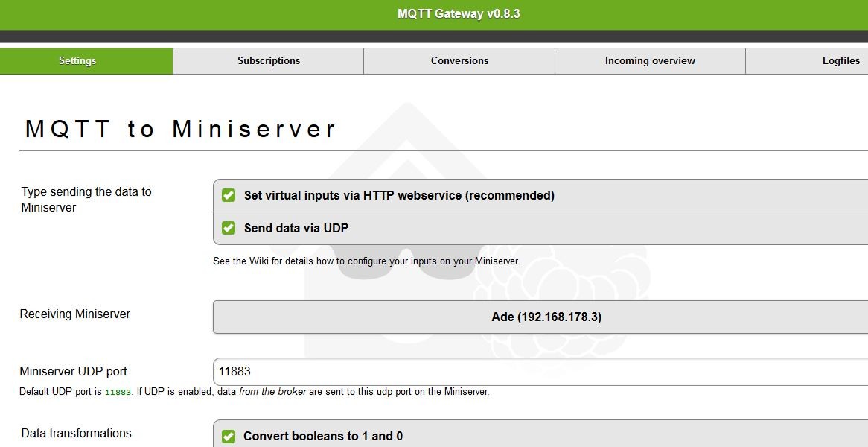The image size is (868, 447).
Task: Click the MQTT Gateway v0.8.3 header title
Action: pyautogui.click(x=459, y=14)
